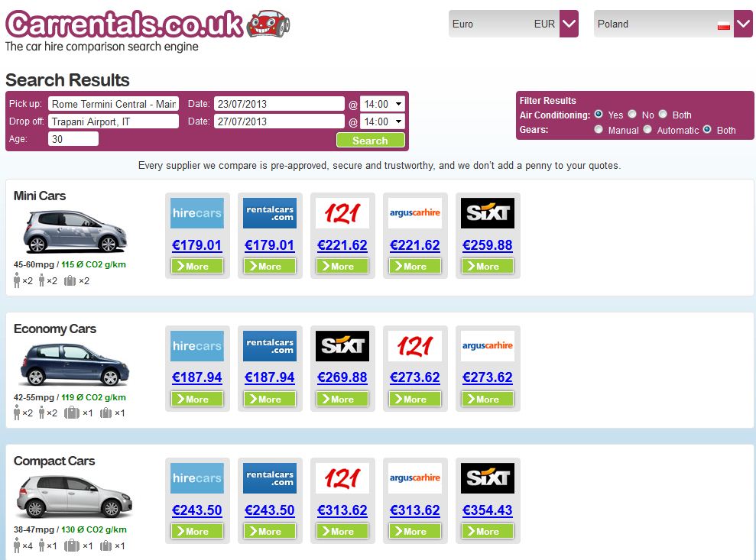The width and height of the screenshot is (756, 560).
Task: Click More under Mini Cars hirecars €179.01
Action: click(x=197, y=266)
